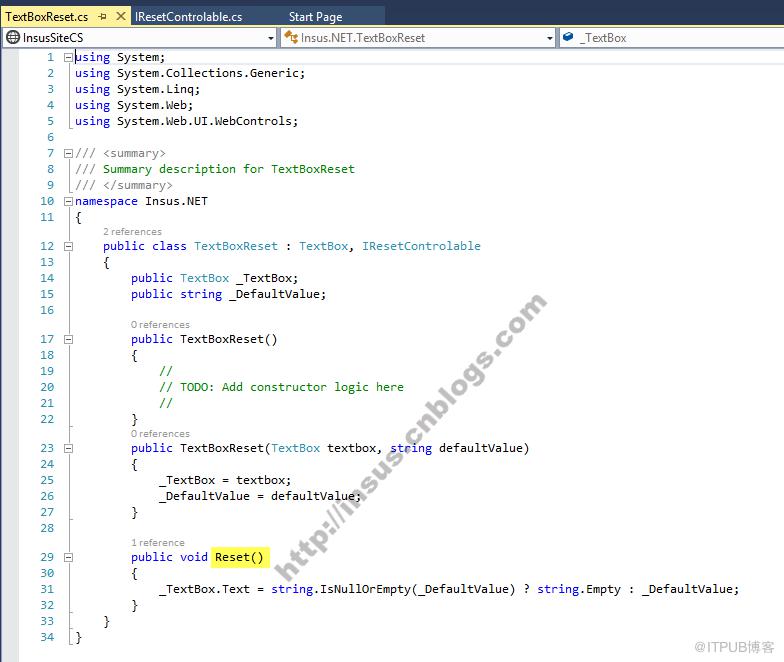Click the 1 reference link above Reset
Viewport: 784px width, 662px height.
[x=158, y=542]
